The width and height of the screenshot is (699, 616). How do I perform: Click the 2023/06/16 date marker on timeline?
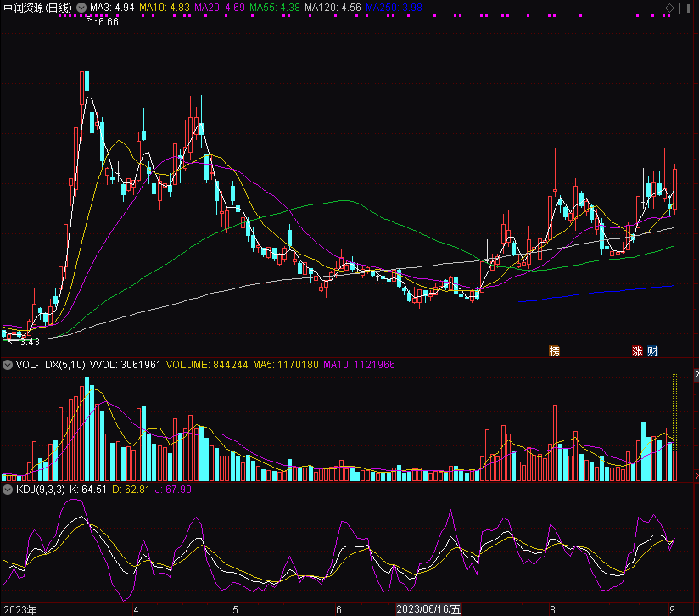point(428,609)
